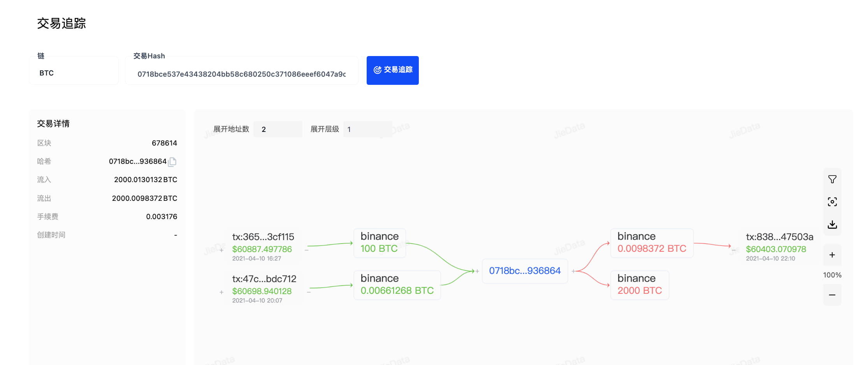This screenshot has height=365, width=868.
Task: Click the timestamp 2021-04-10 20:07
Action: (x=257, y=300)
